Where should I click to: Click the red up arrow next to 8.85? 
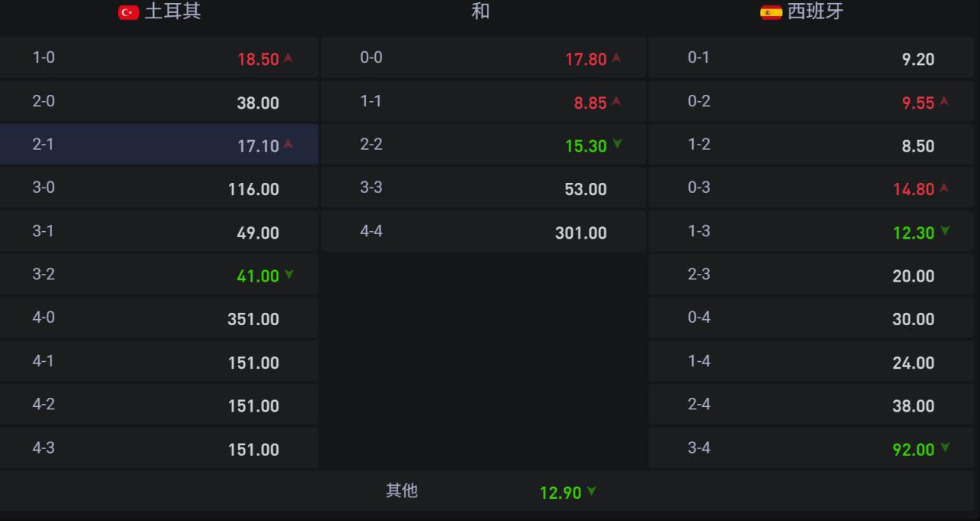[x=616, y=100]
